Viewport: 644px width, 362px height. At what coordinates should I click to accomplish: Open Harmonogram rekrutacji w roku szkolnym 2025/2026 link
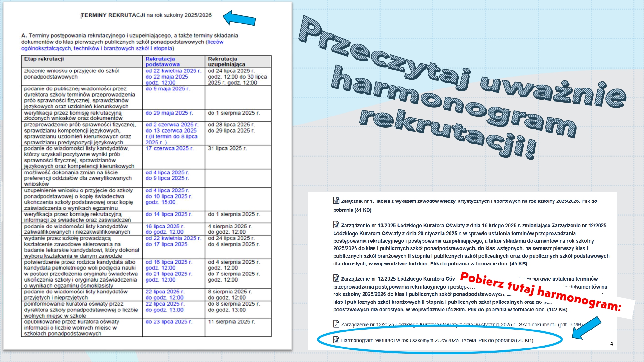tap(437, 340)
